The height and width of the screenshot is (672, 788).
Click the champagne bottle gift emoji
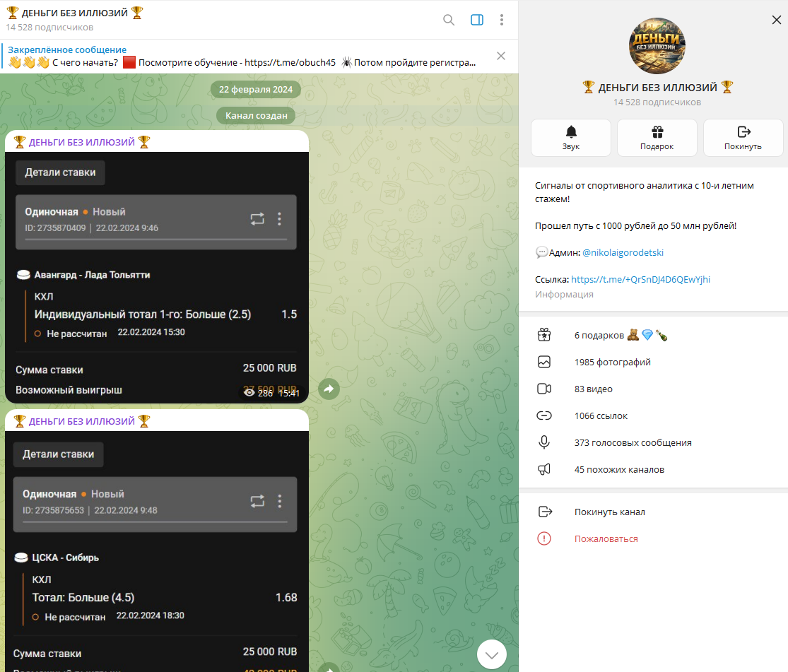pyautogui.click(x=661, y=335)
